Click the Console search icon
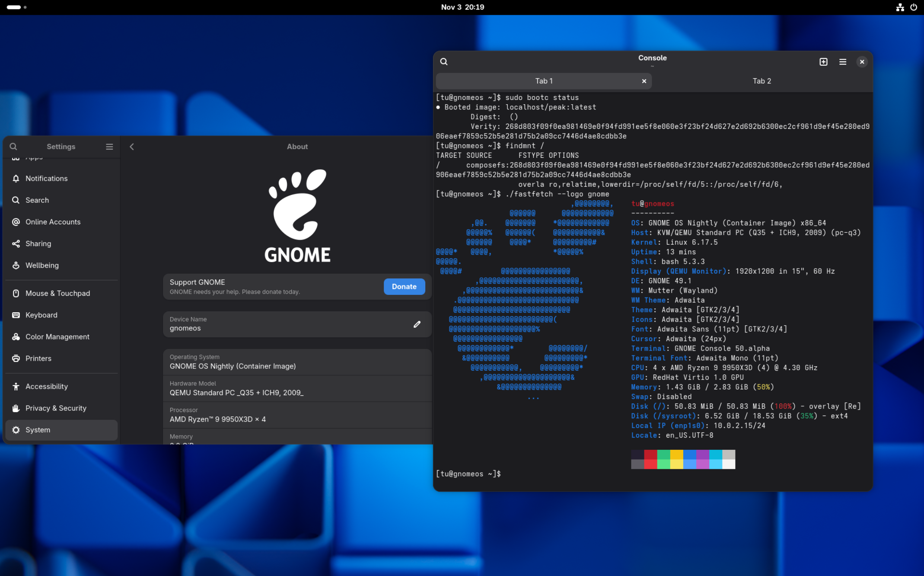The image size is (924, 576). tap(444, 62)
